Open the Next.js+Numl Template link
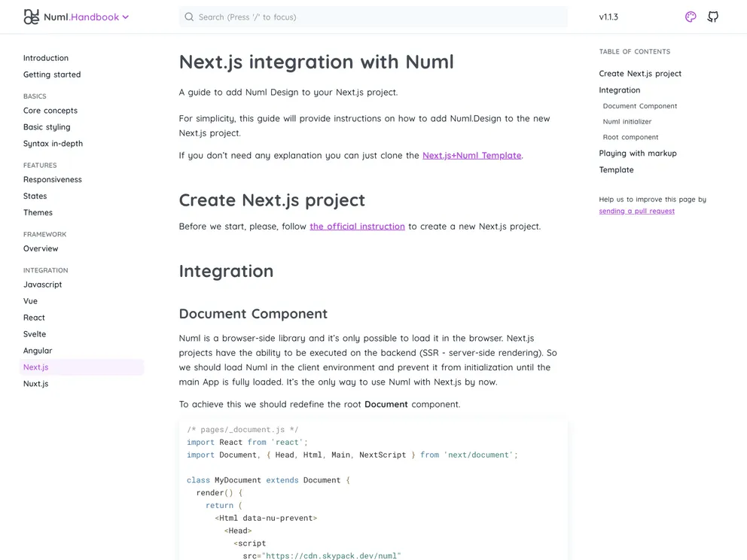 point(471,155)
